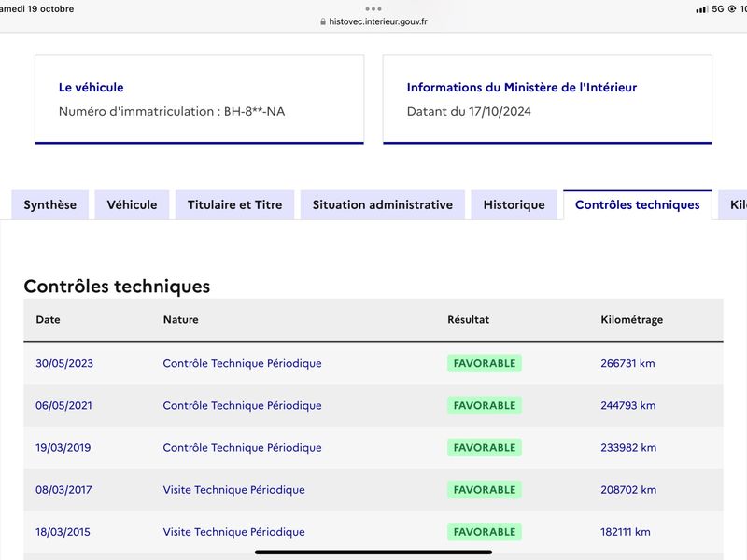This screenshot has height=560, width=747.
Task: Tap the 5G network indicator
Action: (x=718, y=9)
